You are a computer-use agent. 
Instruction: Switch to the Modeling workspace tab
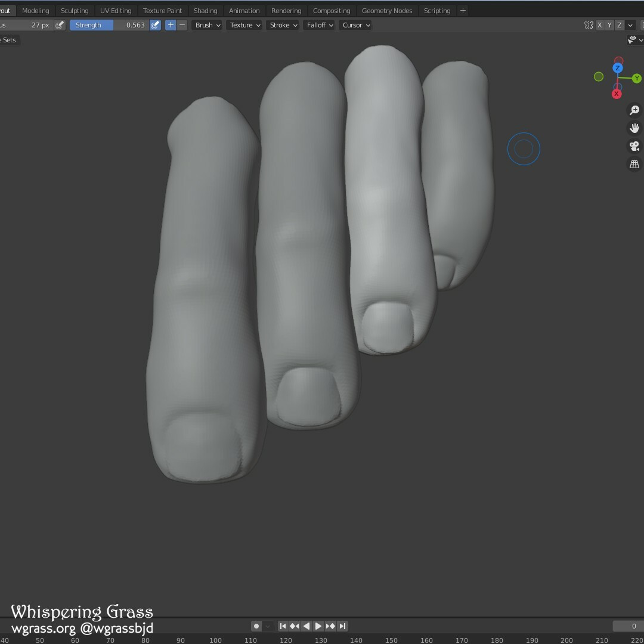tap(36, 11)
